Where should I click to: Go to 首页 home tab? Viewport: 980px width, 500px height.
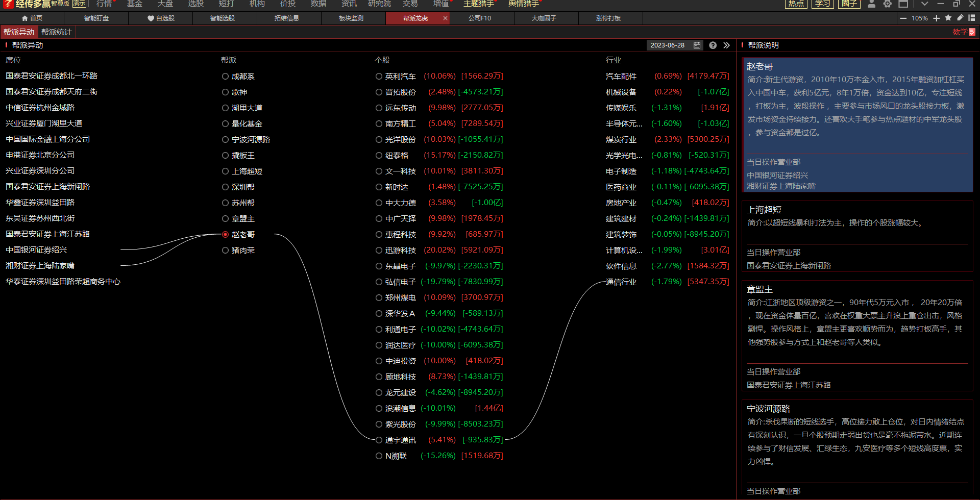click(32, 18)
